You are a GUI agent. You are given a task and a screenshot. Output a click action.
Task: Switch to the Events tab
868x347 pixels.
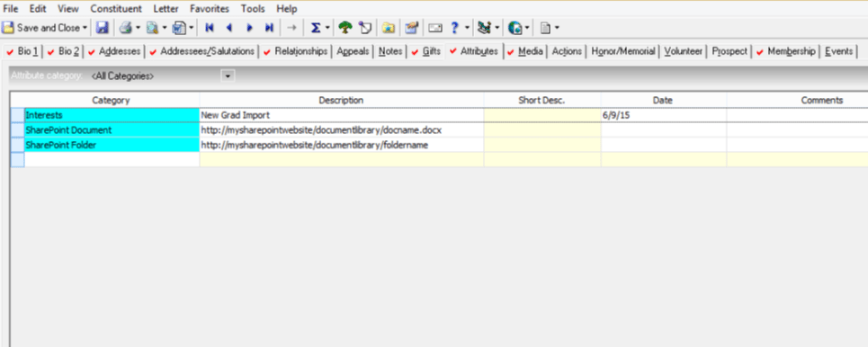pos(838,51)
